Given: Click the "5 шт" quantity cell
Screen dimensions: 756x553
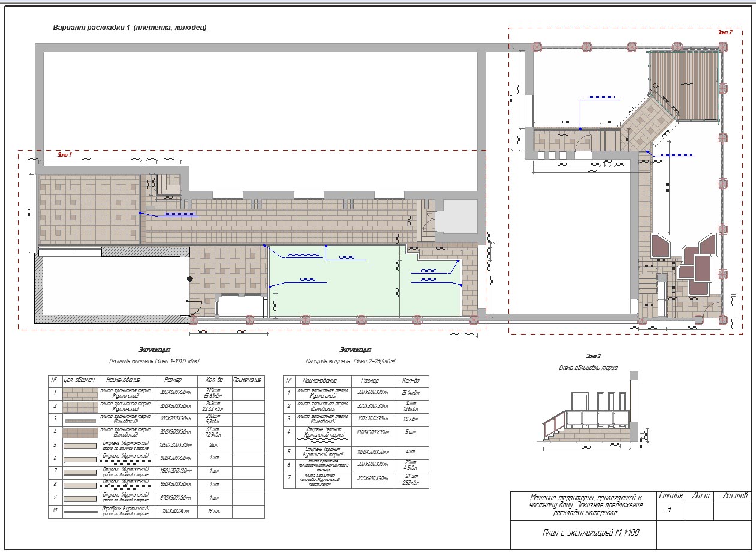Looking at the screenshot, I should (411, 432).
